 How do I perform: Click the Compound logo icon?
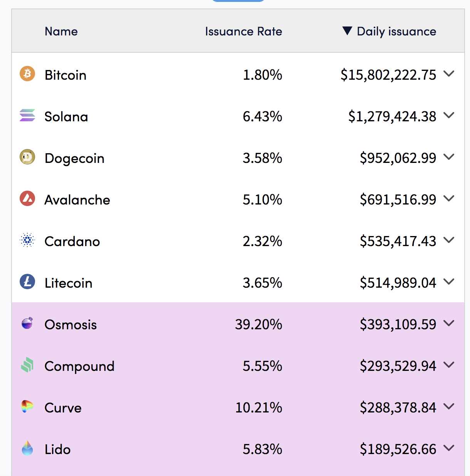(27, 365)
